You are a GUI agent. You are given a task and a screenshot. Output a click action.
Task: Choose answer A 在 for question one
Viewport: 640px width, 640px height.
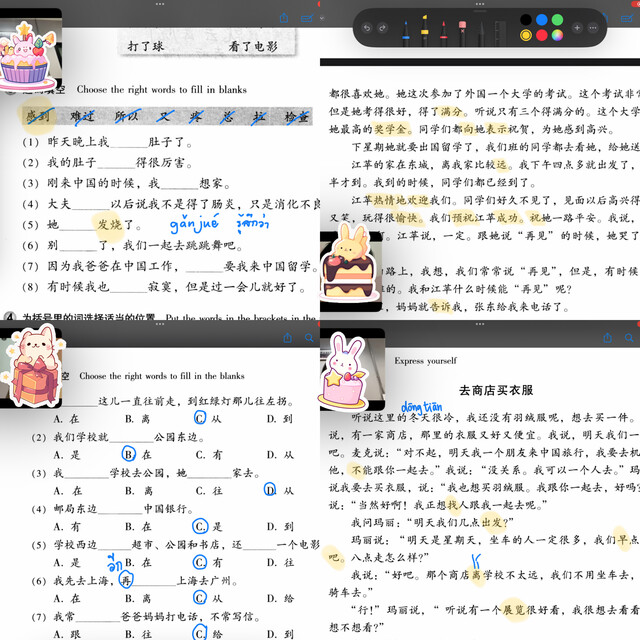coord(66,419)
